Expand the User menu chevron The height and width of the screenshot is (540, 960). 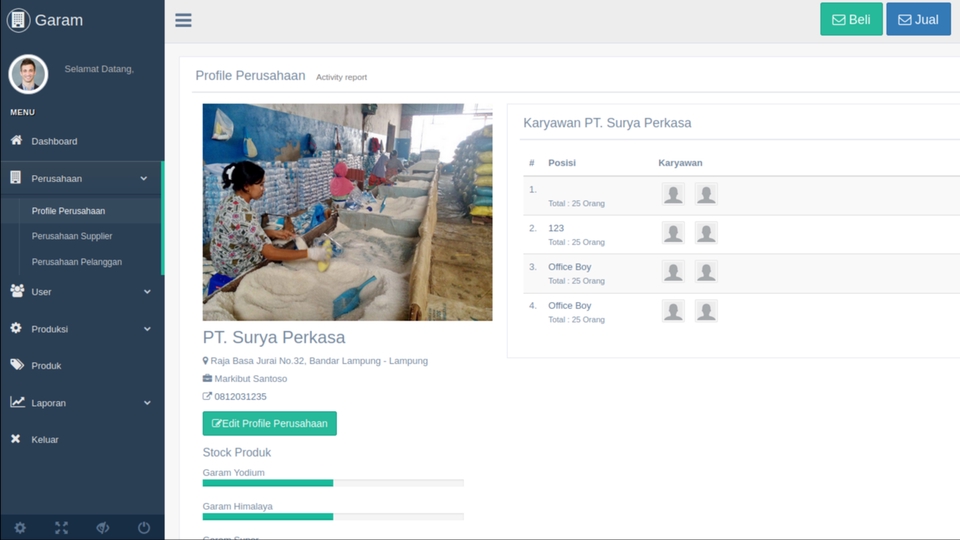point(147,291)
